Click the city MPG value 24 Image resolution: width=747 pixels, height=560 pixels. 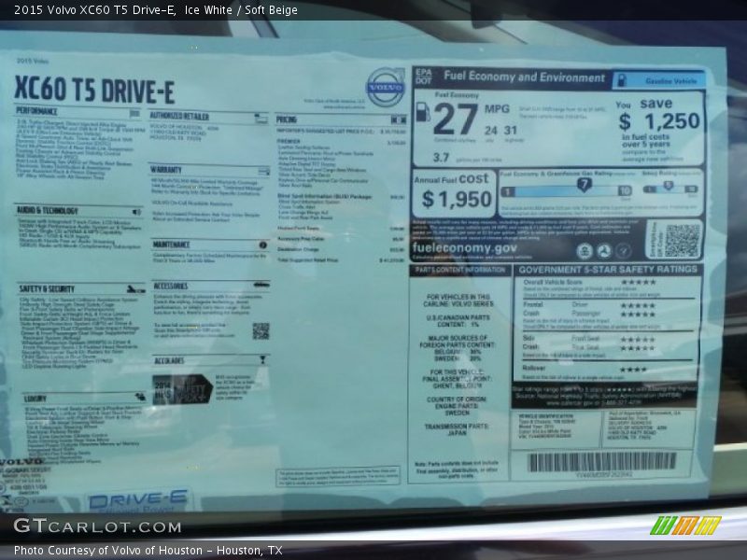pyautogui.click(x=491, y=131)
